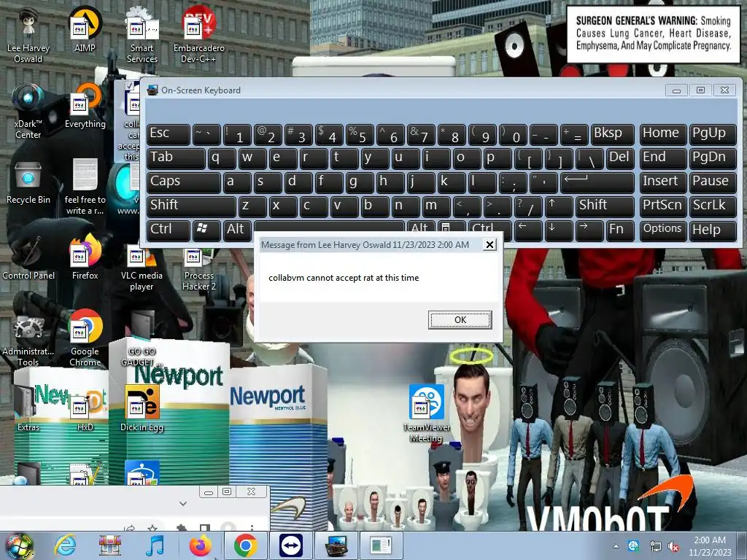
Task: Open xDark Center desktop icon
Action: [28, 111]
